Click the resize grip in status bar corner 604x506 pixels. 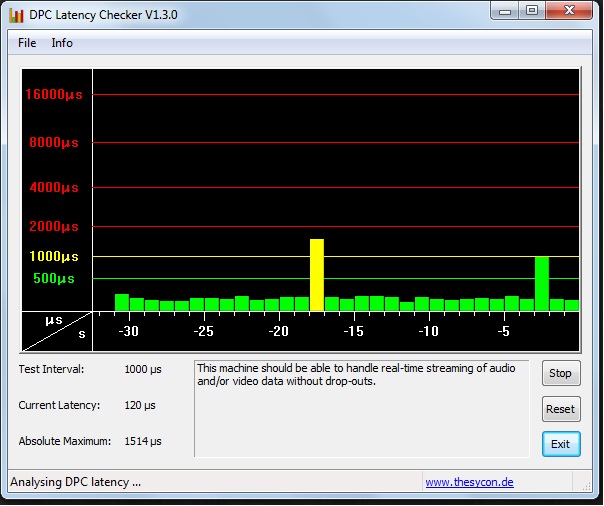[586, 486]
